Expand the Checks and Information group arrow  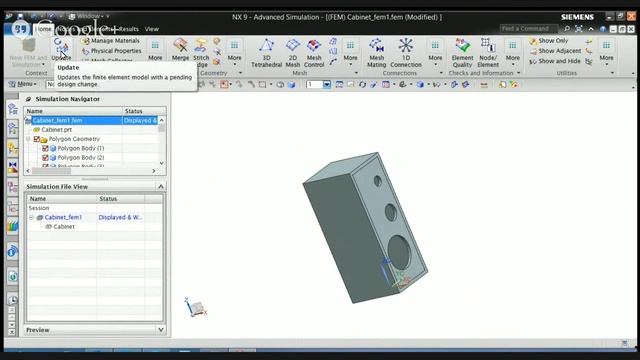pos(519,73)
